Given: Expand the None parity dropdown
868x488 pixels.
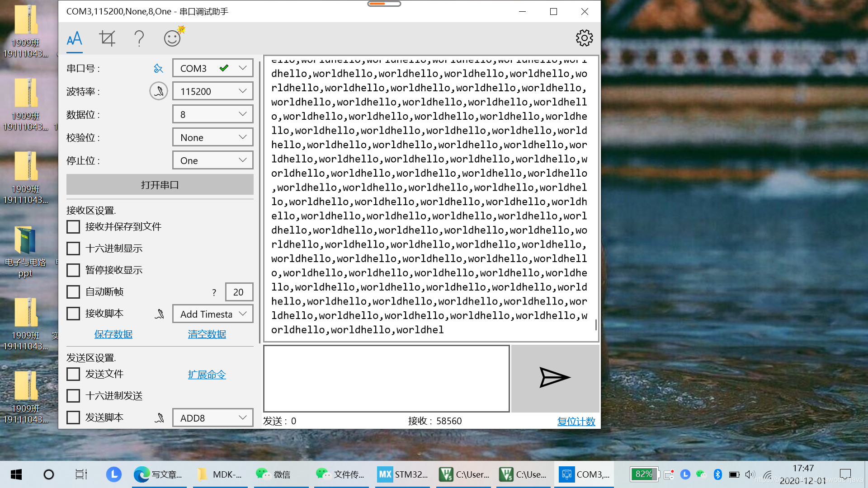Looking at the screenshot, I should click(212, 137).
